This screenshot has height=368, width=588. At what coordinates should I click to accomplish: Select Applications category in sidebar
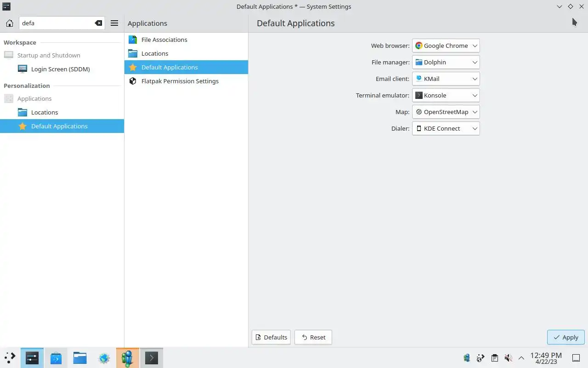click(62, 98)
